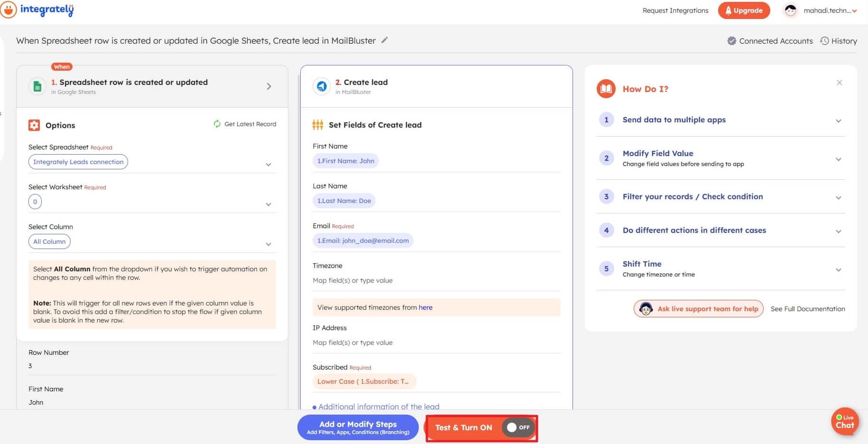Viewport: 868px width, 444px height.
Task: Click the Connected Accounts checkmark icon
Action: coord(731,41)
